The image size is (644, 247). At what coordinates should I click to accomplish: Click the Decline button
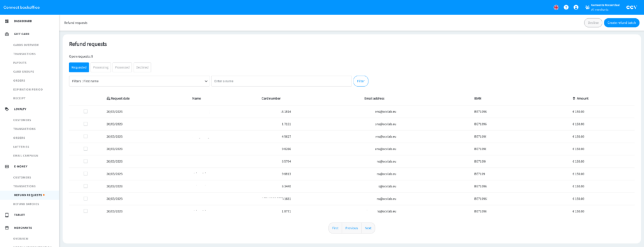[593, 23]
